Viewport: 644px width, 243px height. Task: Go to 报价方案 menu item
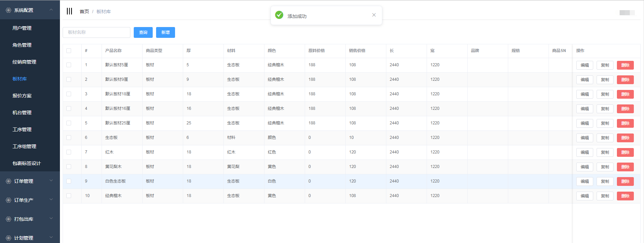[x=22, y=96]
